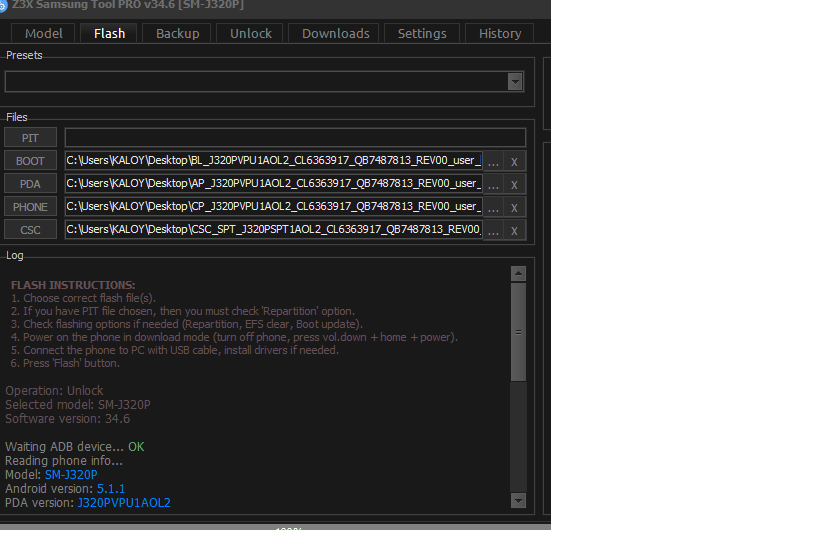
Task: Switch to the Flash tab
Action: [109, 33]
